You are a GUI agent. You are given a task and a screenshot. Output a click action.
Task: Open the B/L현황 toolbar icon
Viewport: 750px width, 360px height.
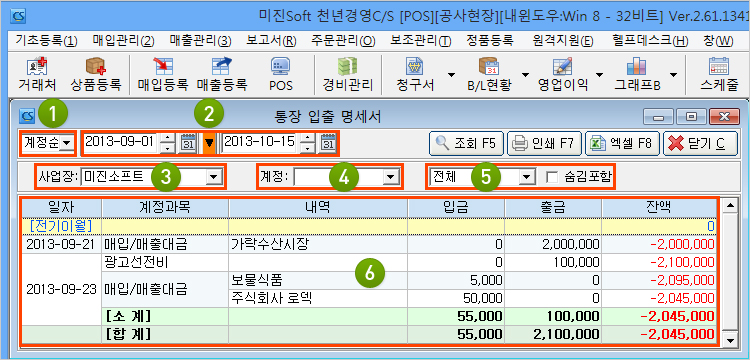pos(489,75)
